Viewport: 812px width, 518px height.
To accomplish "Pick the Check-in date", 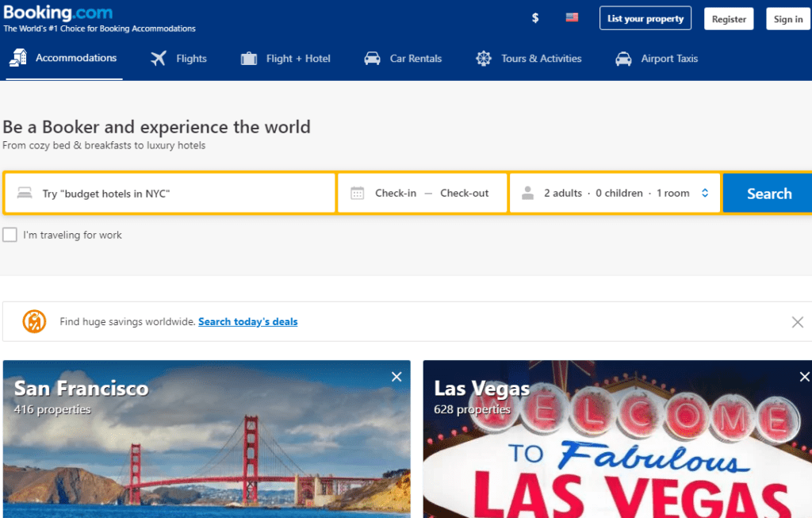I will [396, 194].
